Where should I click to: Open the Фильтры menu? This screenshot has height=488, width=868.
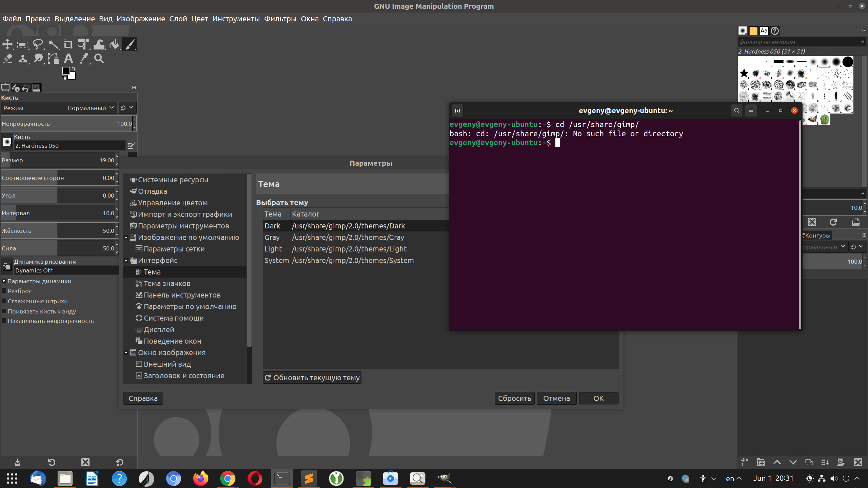280,19
